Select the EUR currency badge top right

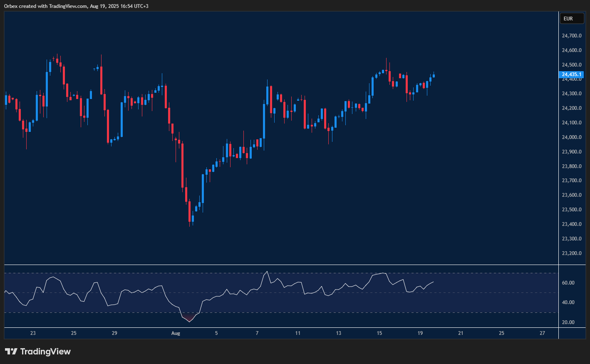pyautogui.click(x=572, y=18)
